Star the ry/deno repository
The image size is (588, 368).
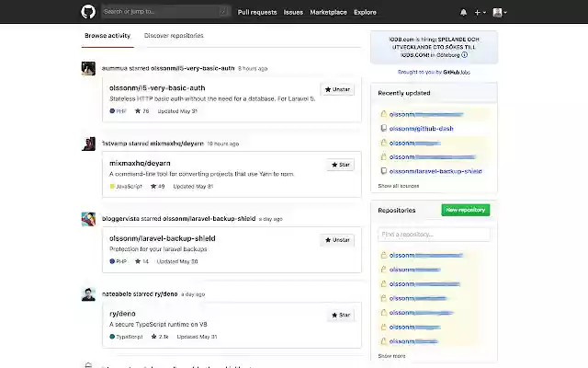tap(340, 315)
